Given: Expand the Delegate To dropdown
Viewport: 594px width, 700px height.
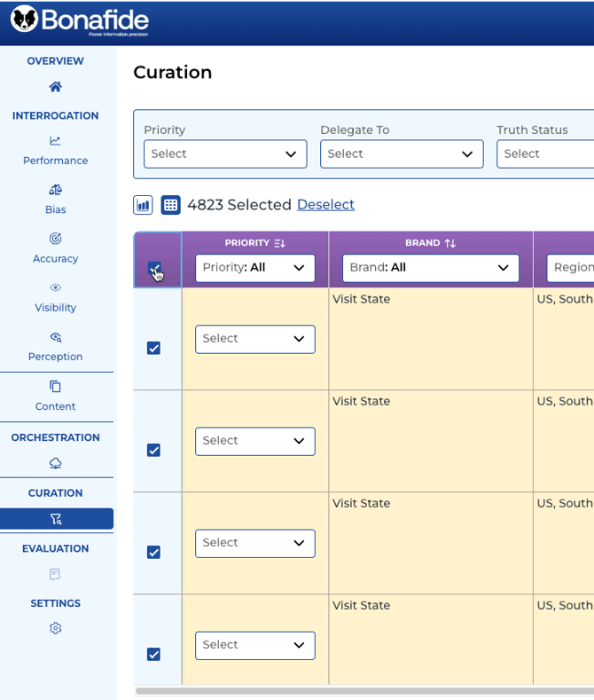Looking at the screenshot, I should tap(401, 153).
